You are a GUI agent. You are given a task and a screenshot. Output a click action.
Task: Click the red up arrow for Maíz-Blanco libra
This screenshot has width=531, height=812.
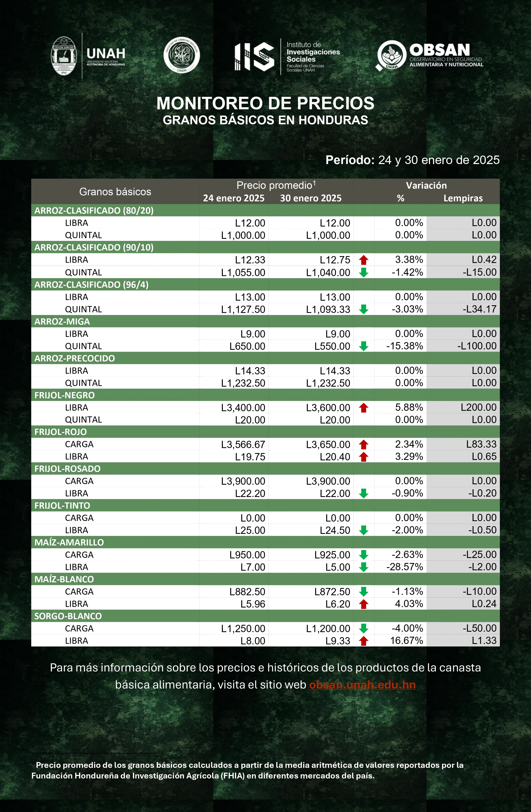(363, 604)
